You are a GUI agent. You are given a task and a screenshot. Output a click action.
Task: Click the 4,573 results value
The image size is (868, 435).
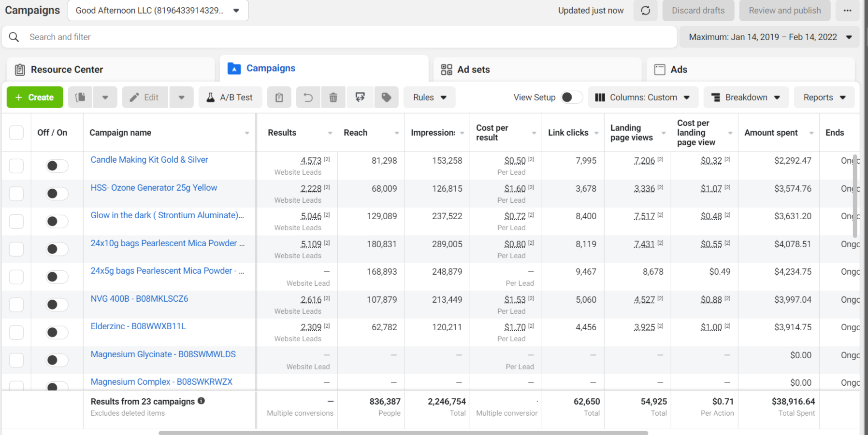tap(311, 161)
